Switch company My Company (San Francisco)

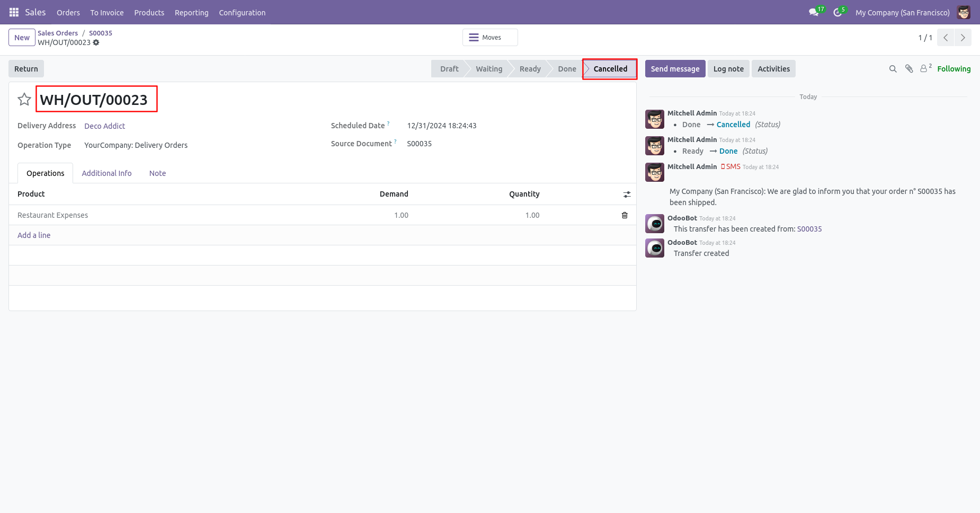click(x=902, y=13)
